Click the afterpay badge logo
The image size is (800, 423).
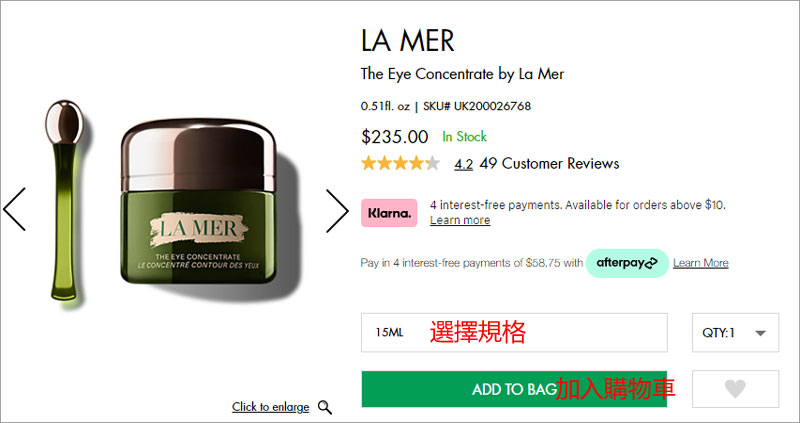click(627, 263)
